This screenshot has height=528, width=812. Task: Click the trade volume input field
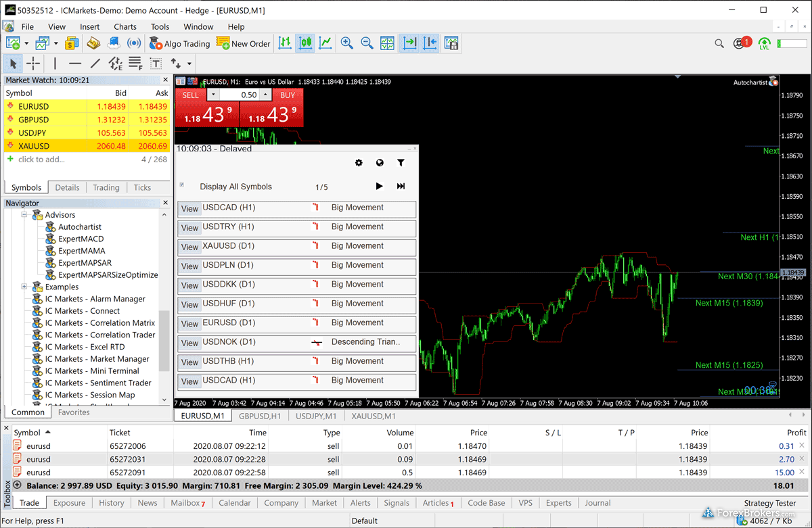point(240,95)
